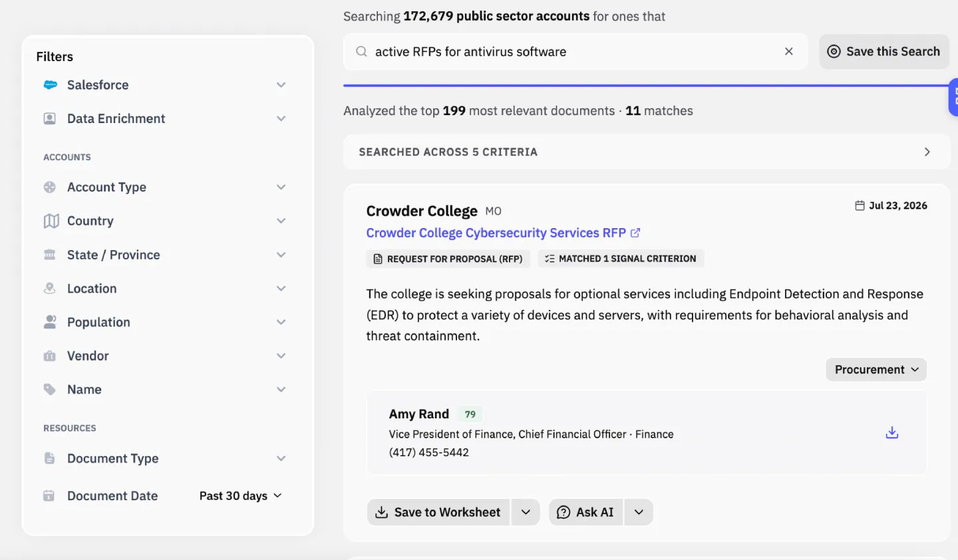
Task: Download Amy Rand's contact info
Action: coord(892,433)
